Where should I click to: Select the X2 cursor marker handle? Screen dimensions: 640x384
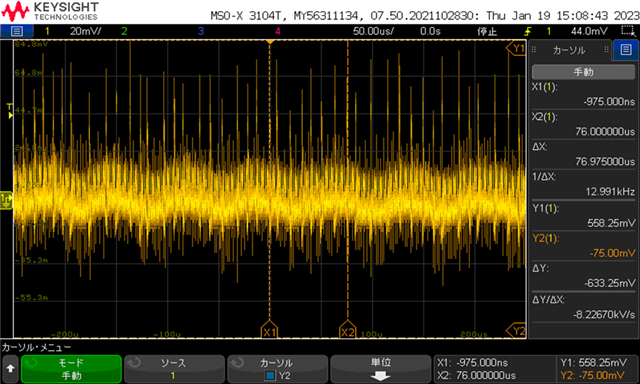tap(348, 331)
